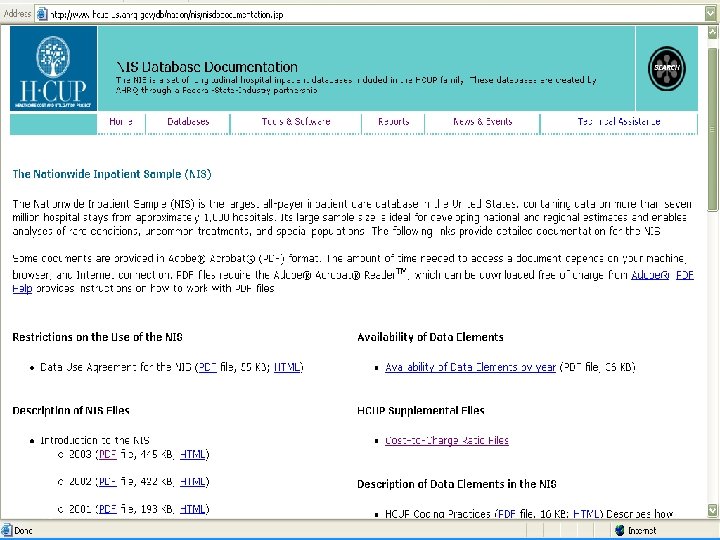Click 'Restrictions on the Use of the NIS' heading
Image resolution: width=720 pixels, height=540 pixels.
97,337
